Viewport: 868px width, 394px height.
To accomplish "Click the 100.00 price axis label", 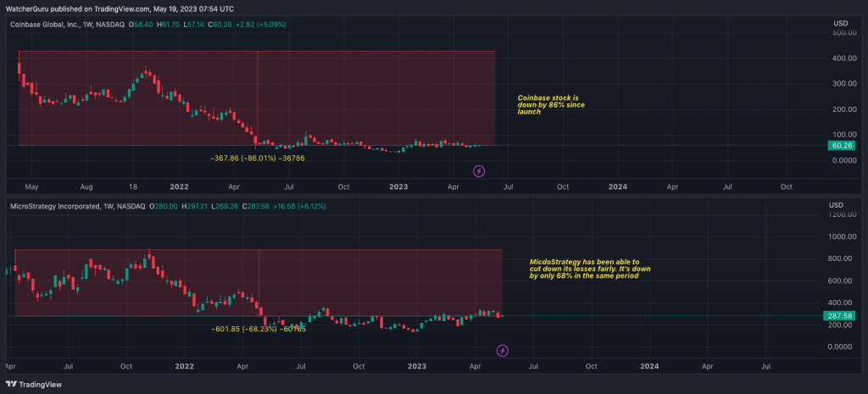I will pyautogui.click(x=844, y=135).
